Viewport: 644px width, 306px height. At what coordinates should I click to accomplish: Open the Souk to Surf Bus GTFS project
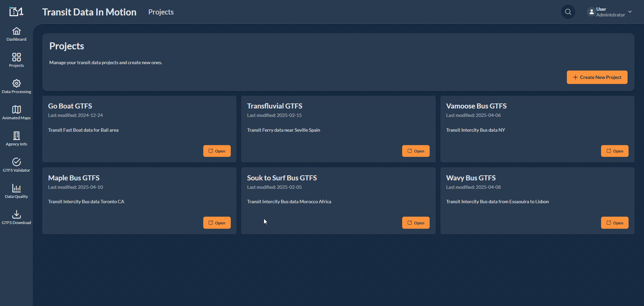[x=416, y=223]
